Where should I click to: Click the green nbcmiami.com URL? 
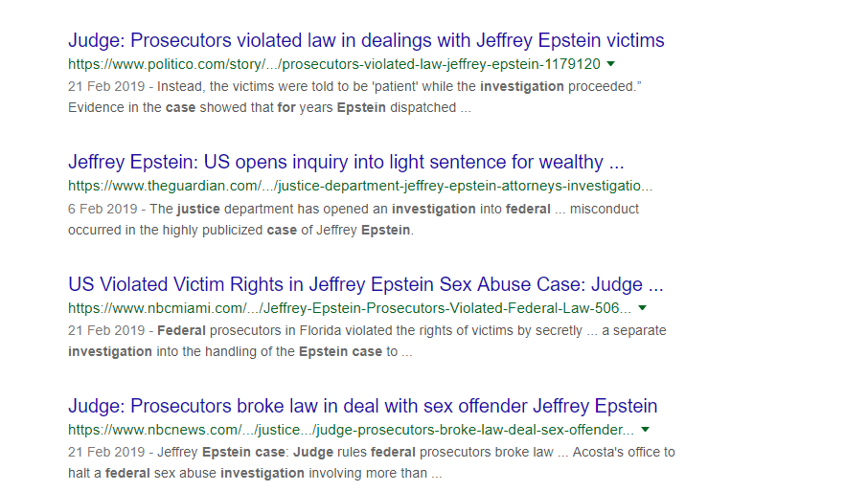click(x=350, y=308)
